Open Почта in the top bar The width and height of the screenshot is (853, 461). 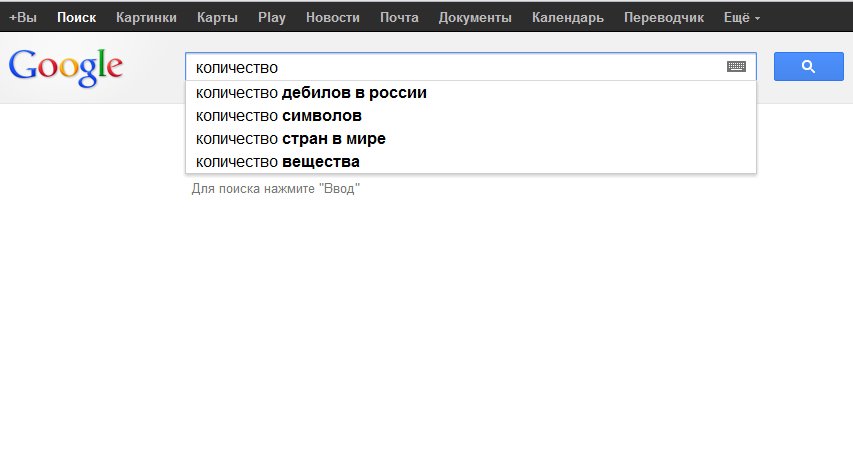pos(399,17)
